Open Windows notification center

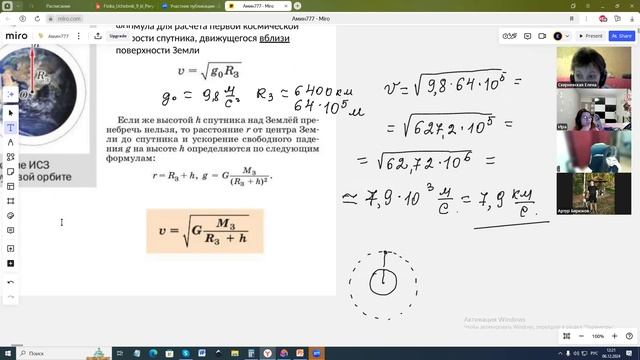629,353
